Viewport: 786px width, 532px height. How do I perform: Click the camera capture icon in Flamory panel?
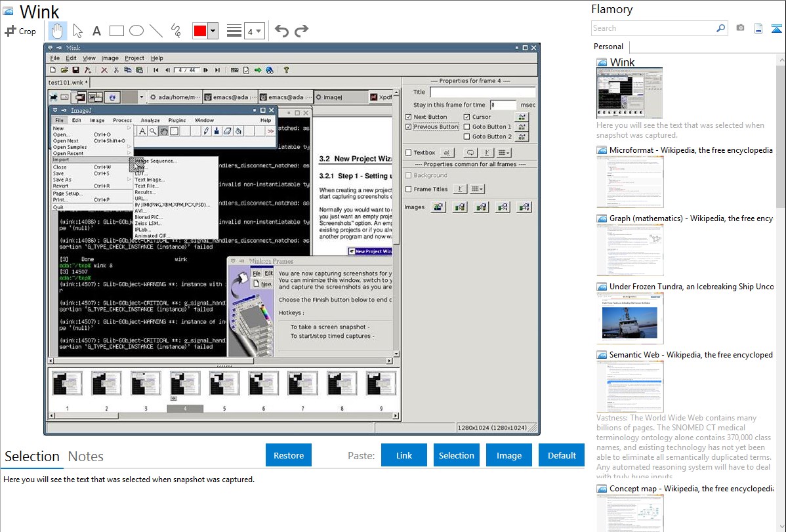coord(740,28)
